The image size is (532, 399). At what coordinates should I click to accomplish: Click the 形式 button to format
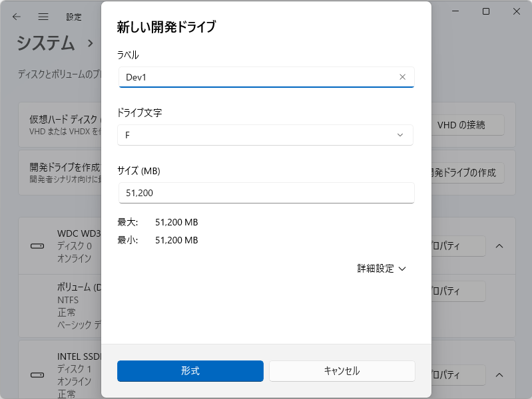click(190, 371)
